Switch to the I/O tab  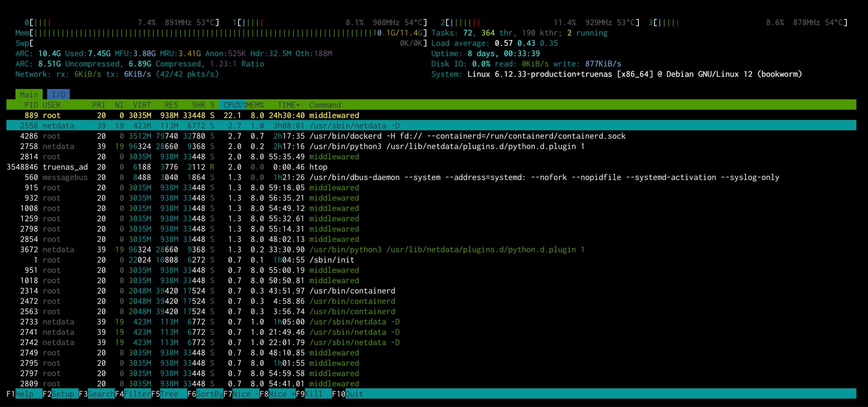[58, 94]
